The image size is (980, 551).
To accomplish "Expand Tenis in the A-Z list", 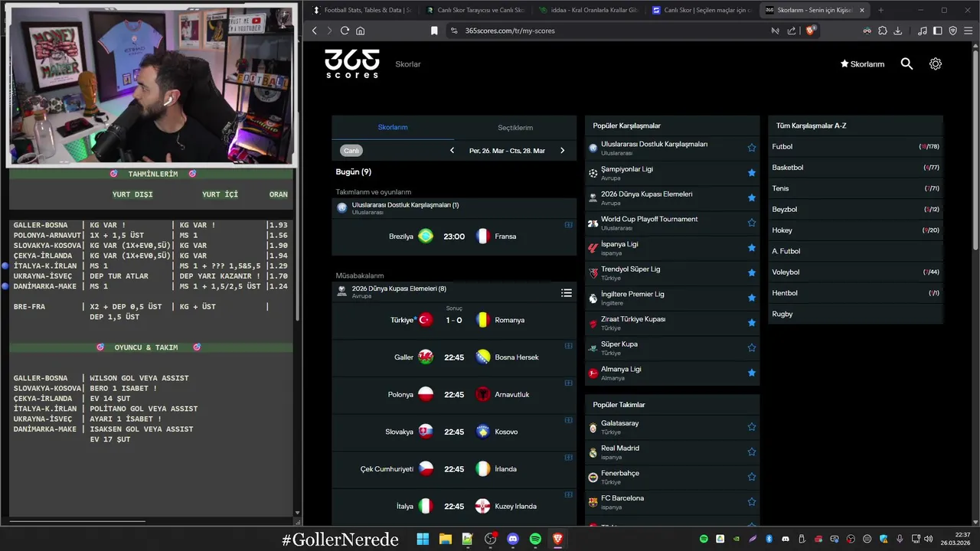I will [x=855, y=188].
